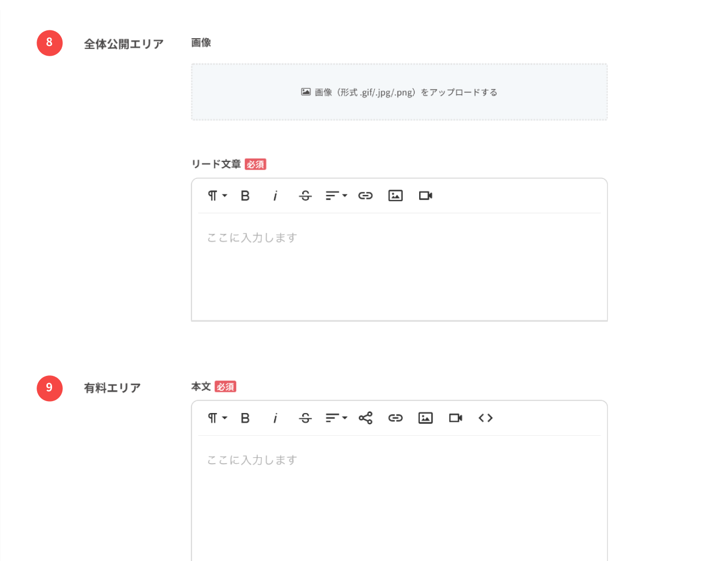Open paragraph format dropdown in 本文 editor

217,418
